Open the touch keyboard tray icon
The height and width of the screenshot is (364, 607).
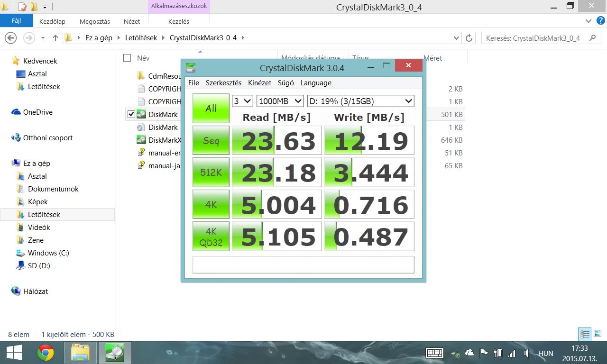[434, 353]
